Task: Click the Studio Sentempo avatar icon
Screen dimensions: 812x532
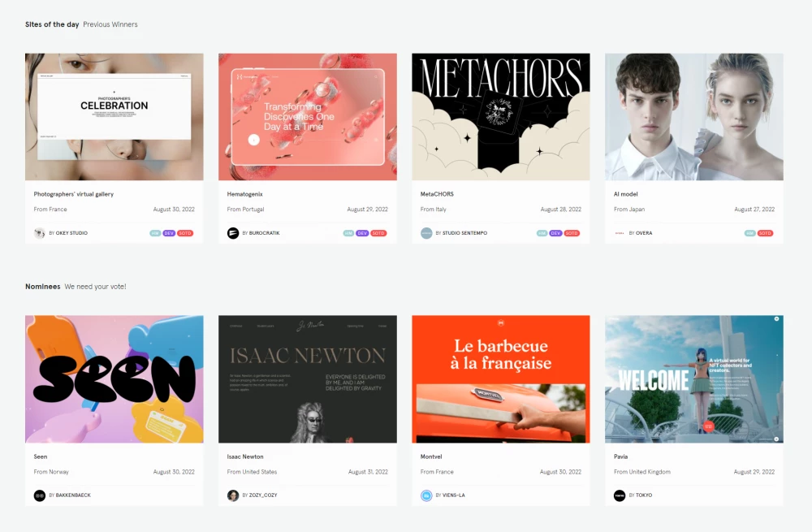Action: point(426,233)
